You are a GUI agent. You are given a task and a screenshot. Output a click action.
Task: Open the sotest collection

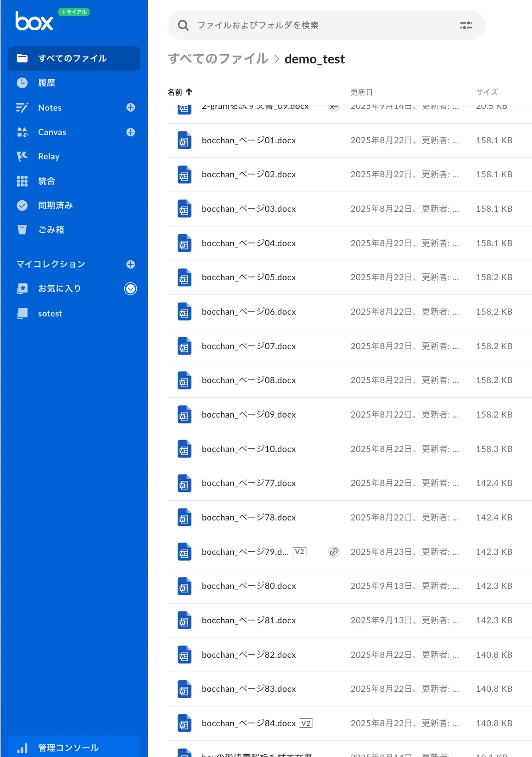[x=50, y=314]
